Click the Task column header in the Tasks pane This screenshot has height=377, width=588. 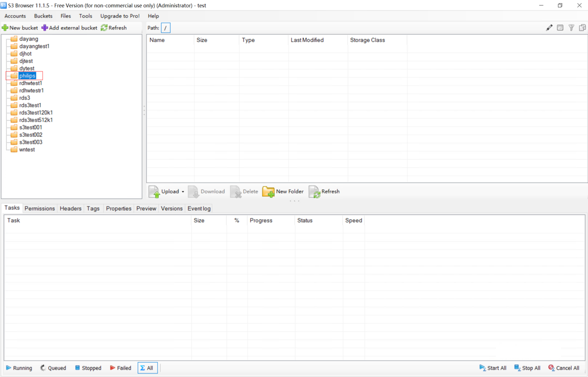tap(98, 220)
